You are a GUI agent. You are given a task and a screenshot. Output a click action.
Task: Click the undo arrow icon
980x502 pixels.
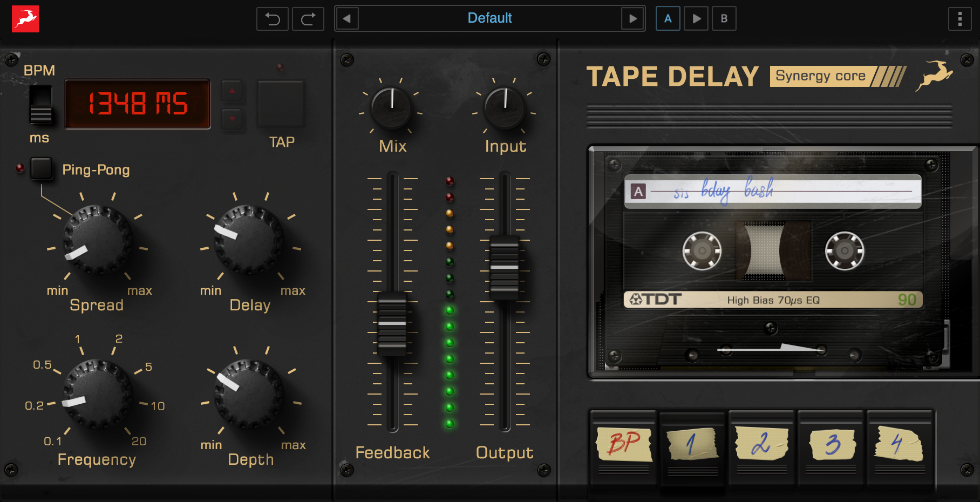click(x=273, y=19)
